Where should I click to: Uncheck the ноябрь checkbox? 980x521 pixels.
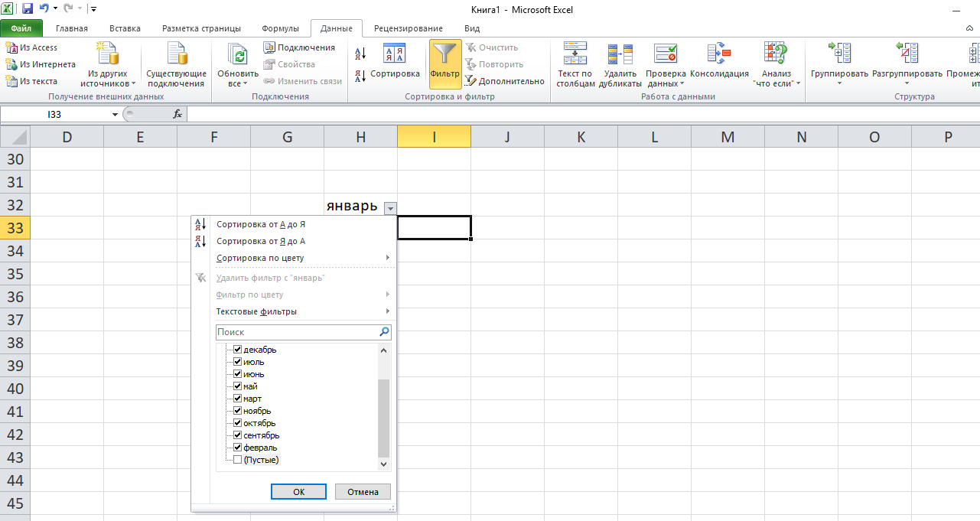pos(238,411)
